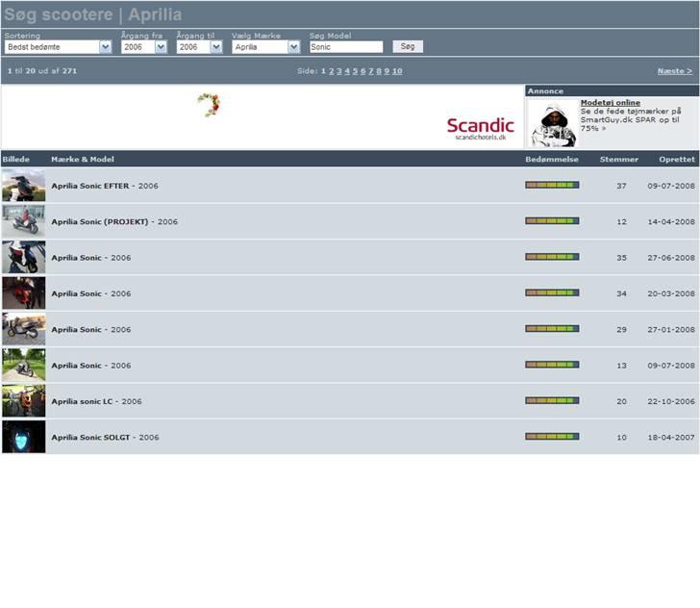700x608 pixels.
Task: Open the Vælg Mærke dropdown showing Aprilia
Action: [266, 46]
